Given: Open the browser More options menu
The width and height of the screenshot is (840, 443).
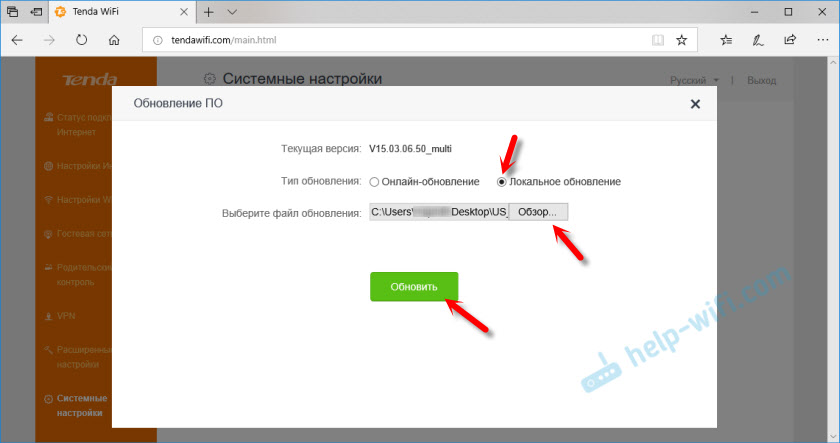Looking at the screenshot, I should [821, 41].
